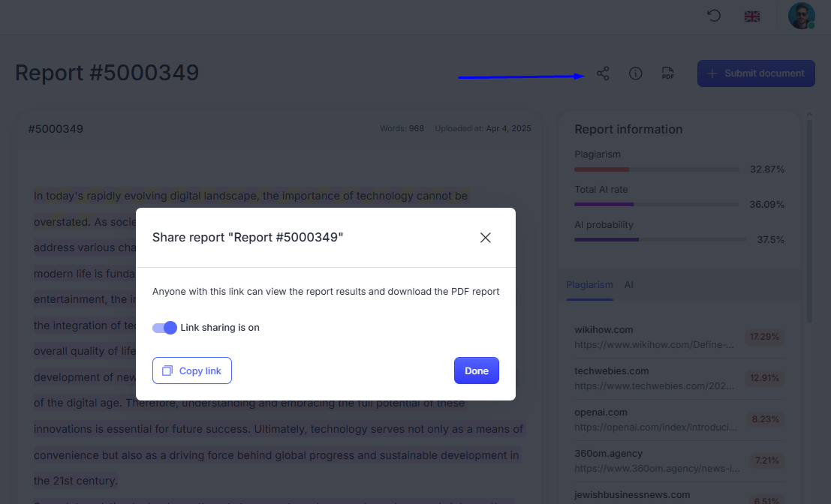Open the British flag language selector
831x504 pixels.
(751, 15)
